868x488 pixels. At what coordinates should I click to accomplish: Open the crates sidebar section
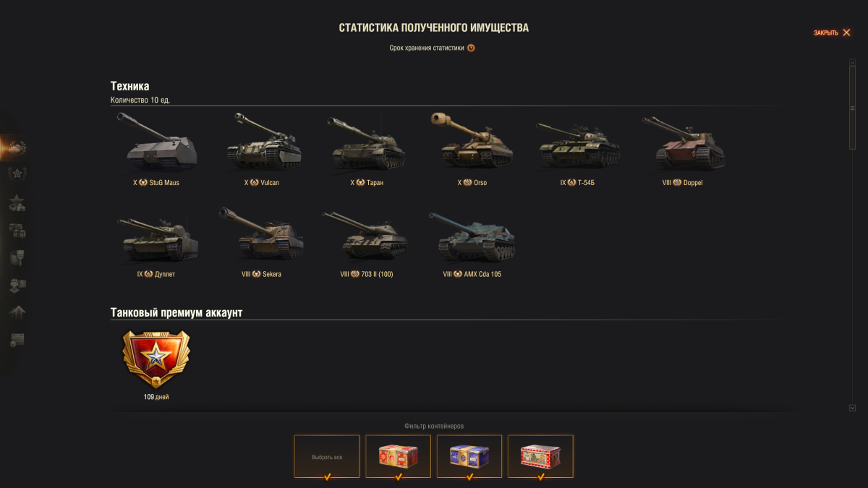(x=17, y=231)
